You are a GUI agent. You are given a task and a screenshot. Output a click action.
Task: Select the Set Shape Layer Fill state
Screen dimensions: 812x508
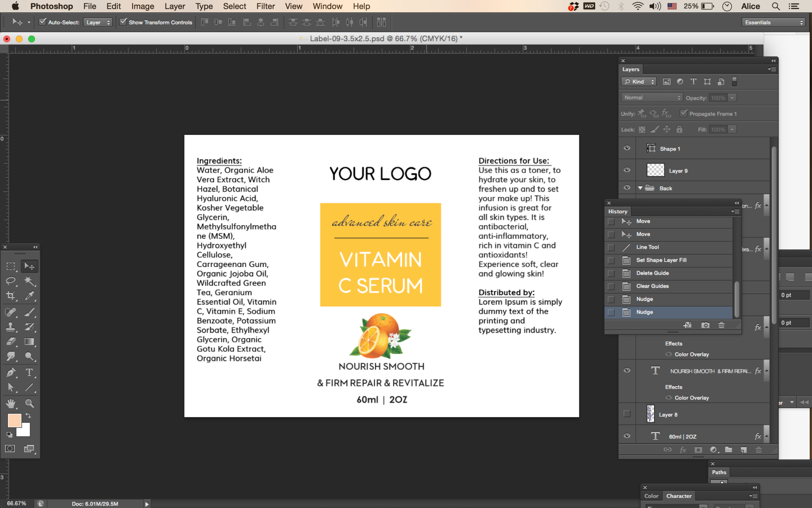pos(669,260)
